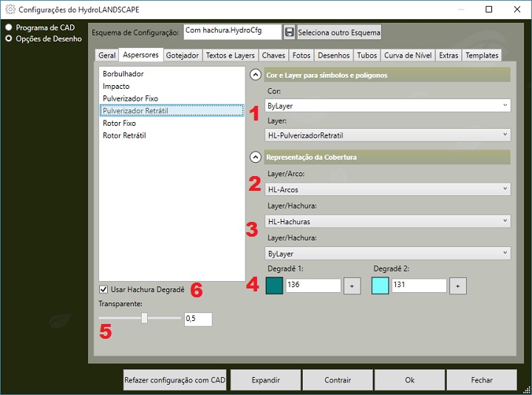Screen dimensions: 532x395
Task: Open the Curva de Nível tab
Action: (409, 55)
